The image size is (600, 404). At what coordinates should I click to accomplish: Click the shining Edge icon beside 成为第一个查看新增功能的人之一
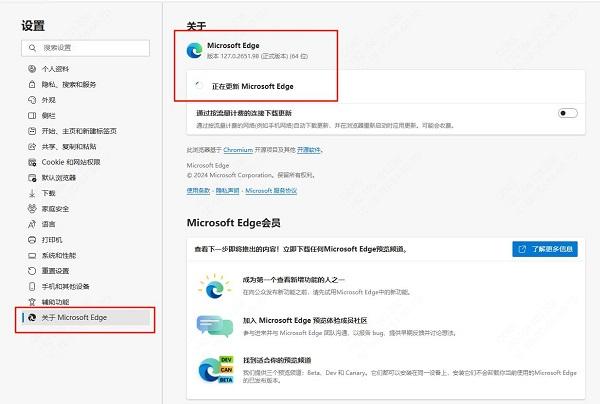(215, 287)
